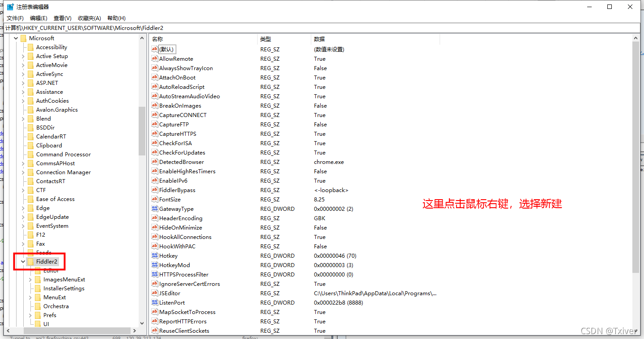Click the DWORD icon beside Hotkey
This screenshot has width=644, height=339.
pyautogui.click(x=155, y=255)
